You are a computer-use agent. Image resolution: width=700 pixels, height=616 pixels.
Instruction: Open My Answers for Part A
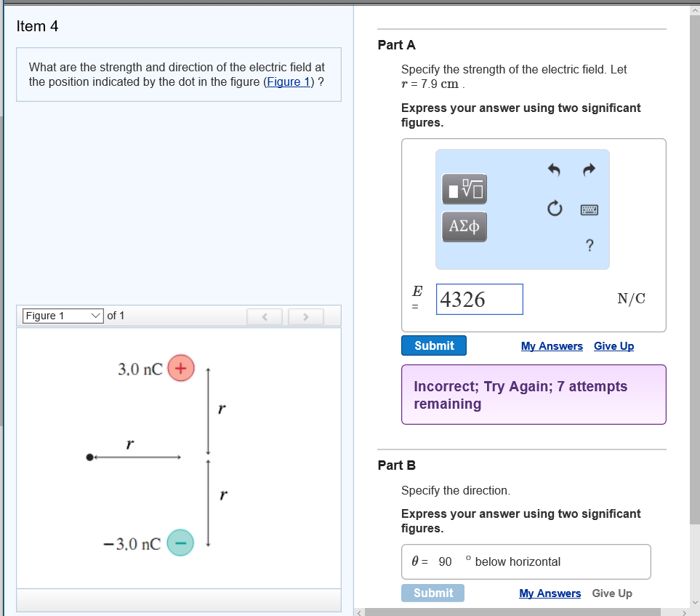pyautogui.click(x=552, y=346)
